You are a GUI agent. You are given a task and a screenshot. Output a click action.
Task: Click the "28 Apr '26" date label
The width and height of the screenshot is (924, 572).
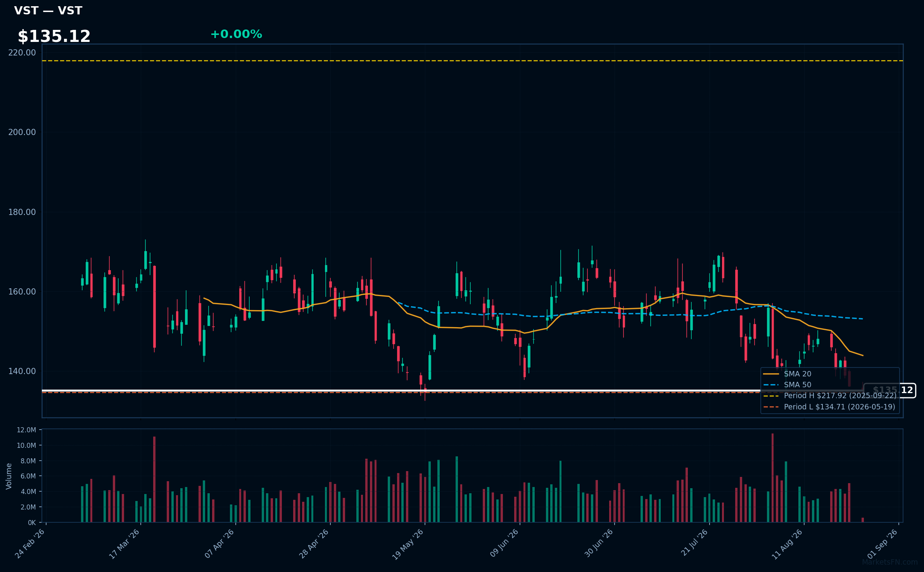pos(314,543)
